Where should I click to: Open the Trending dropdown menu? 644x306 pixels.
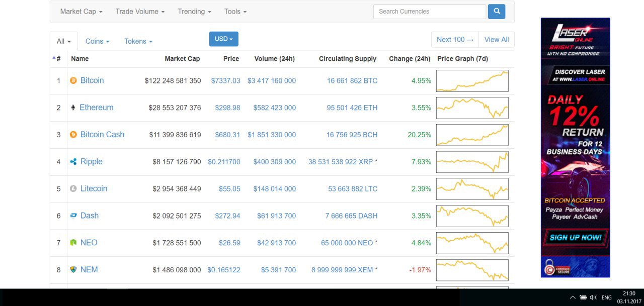tap(194, 12)
